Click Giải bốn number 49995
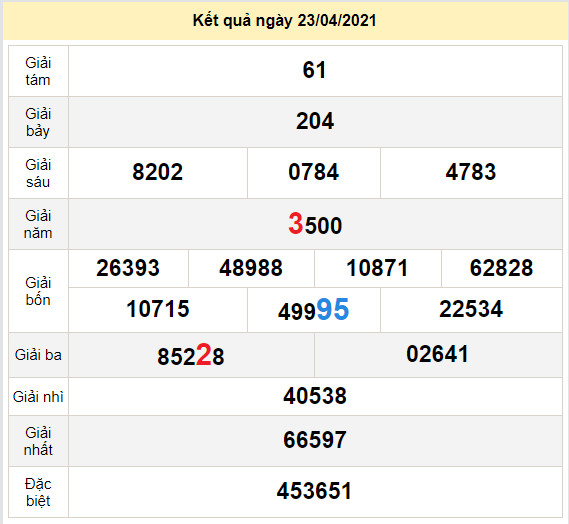This screenshot has width=569, height=524. [x=314, y=310]
